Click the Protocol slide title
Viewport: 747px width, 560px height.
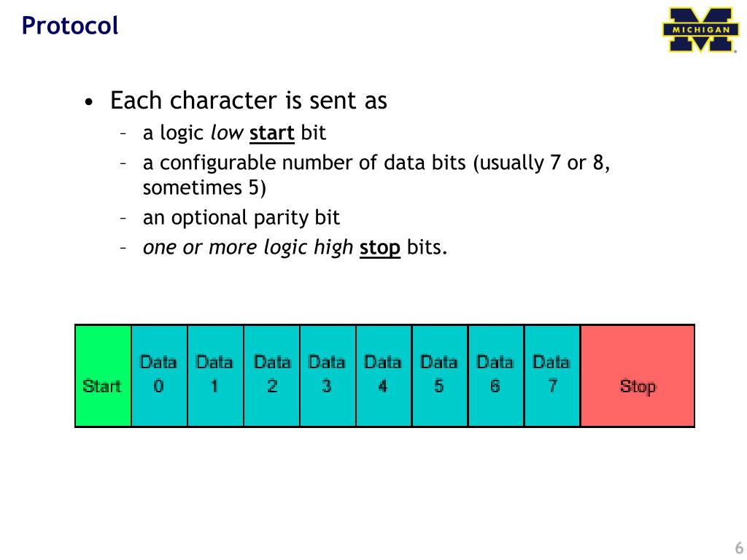pos(69,26)
